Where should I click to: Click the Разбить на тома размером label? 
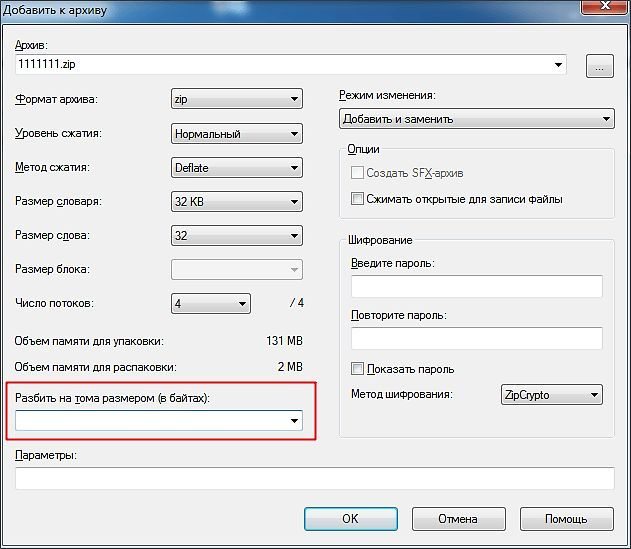coord(112,398)
